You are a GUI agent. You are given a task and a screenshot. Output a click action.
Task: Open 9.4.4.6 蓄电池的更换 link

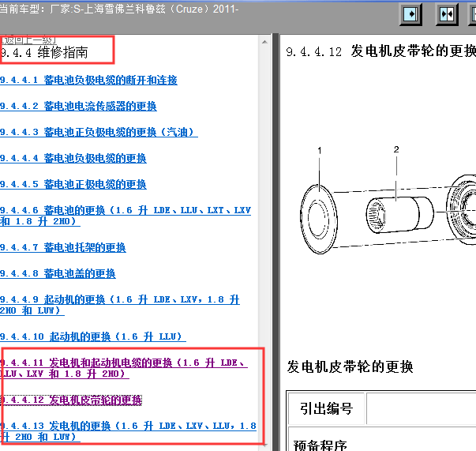click(126, 216)
